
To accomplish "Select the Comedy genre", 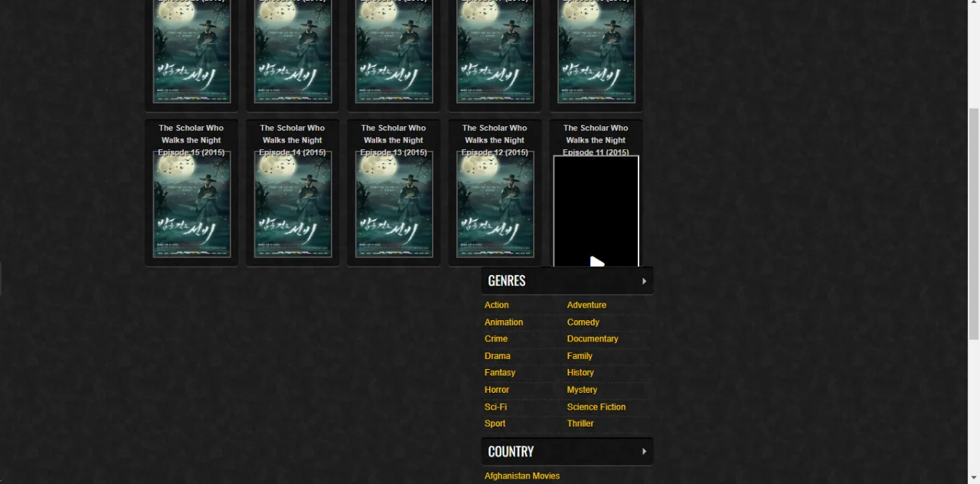I will pyautogui.click(x=583, y=322).
